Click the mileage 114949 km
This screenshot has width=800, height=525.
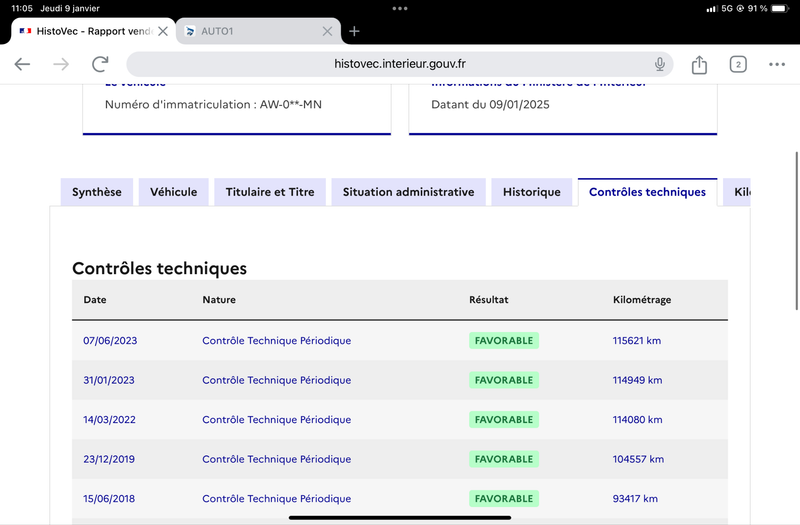[637, 380]
